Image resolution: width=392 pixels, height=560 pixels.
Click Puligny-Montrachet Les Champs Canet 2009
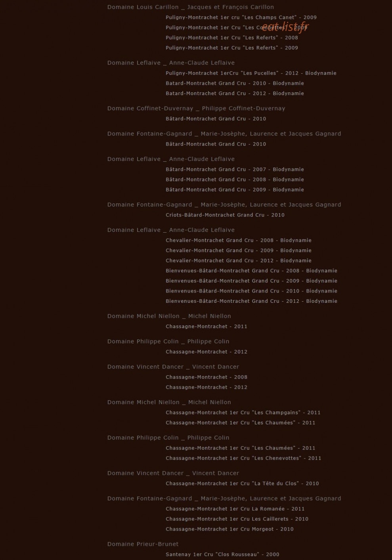pyautogui.click(x=241, y=17)
